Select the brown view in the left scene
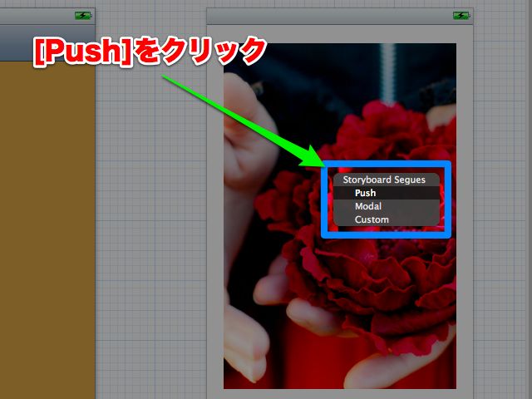The width and height of the screenshot is (532, 399). [47, 230]
